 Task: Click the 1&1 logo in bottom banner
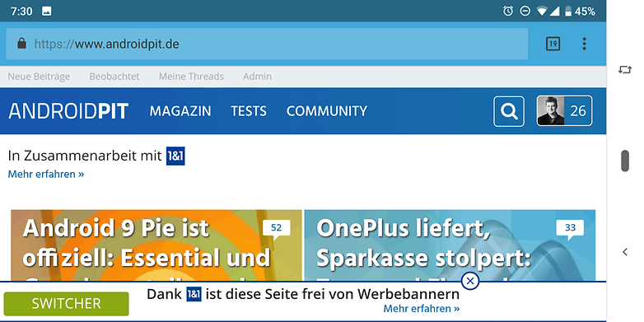(194, 294)
